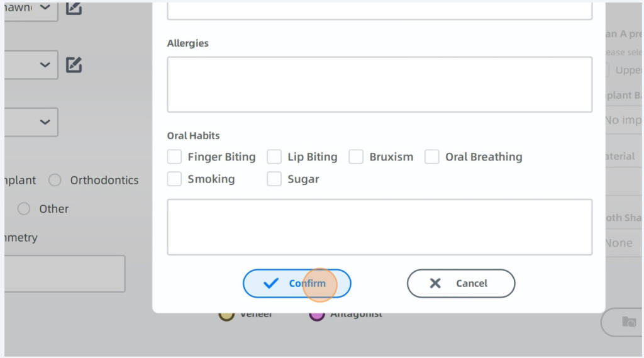Check the Bruxism option
This screenshot has width=644, height=358.
click(x=356, y=157)
